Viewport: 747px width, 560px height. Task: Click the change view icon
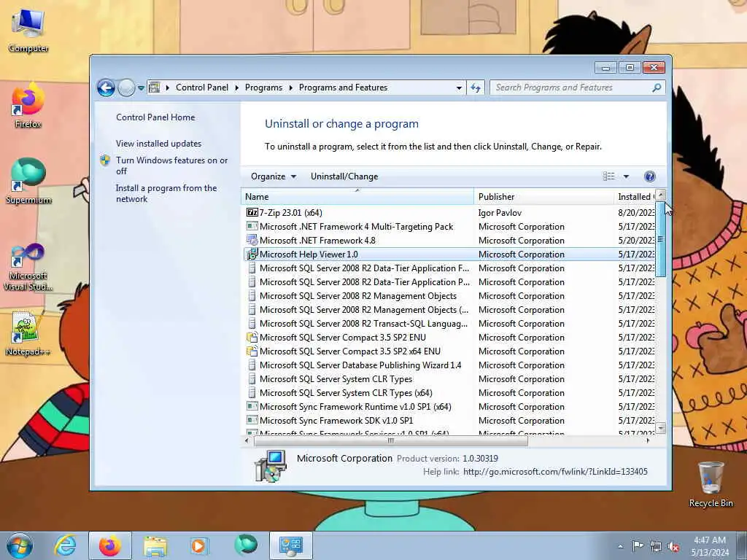[x=609, y=176]
